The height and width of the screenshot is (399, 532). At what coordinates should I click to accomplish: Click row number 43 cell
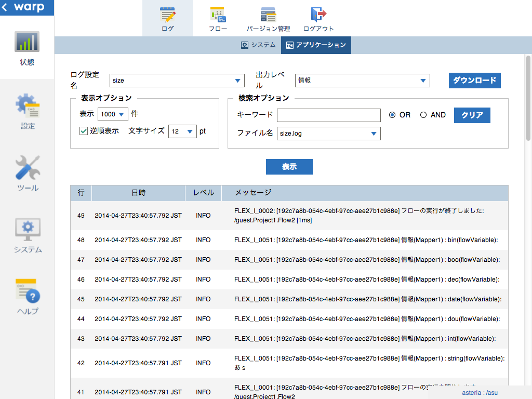[81, 338]
